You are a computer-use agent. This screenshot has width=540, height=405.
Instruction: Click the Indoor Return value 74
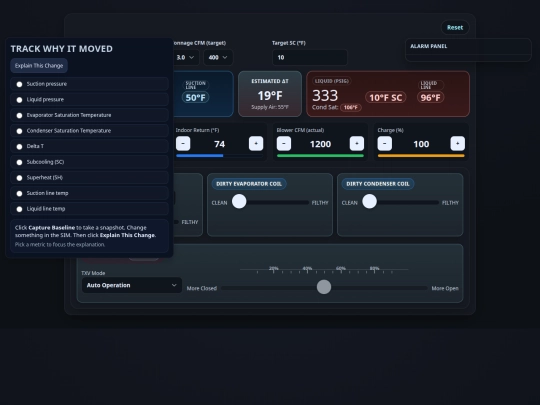coord(219,144)
